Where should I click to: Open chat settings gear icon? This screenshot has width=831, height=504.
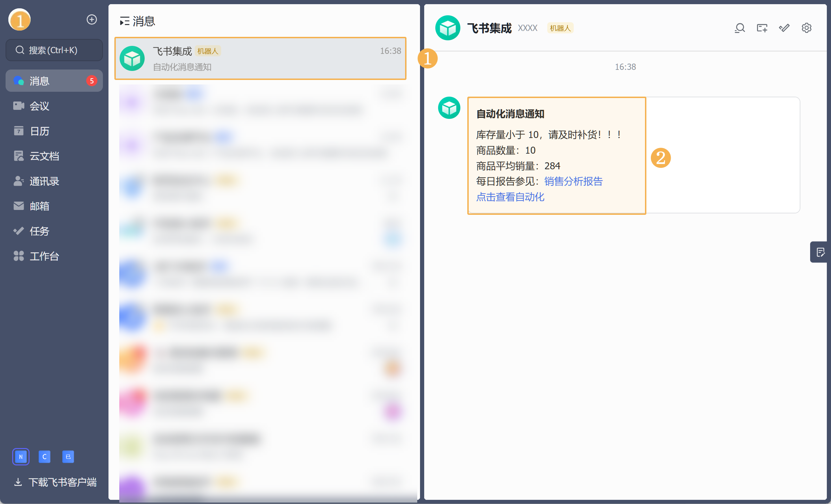[806, 28]
